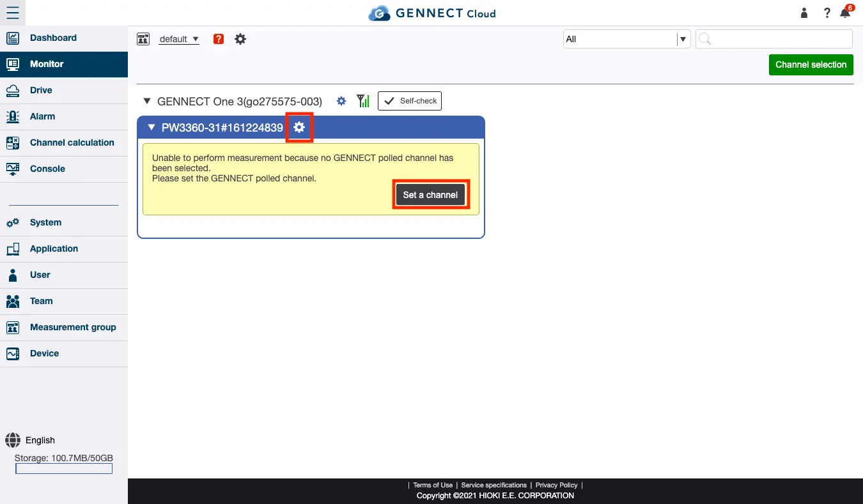
Task: Click the Channel selection button
Action: [811, 65]
